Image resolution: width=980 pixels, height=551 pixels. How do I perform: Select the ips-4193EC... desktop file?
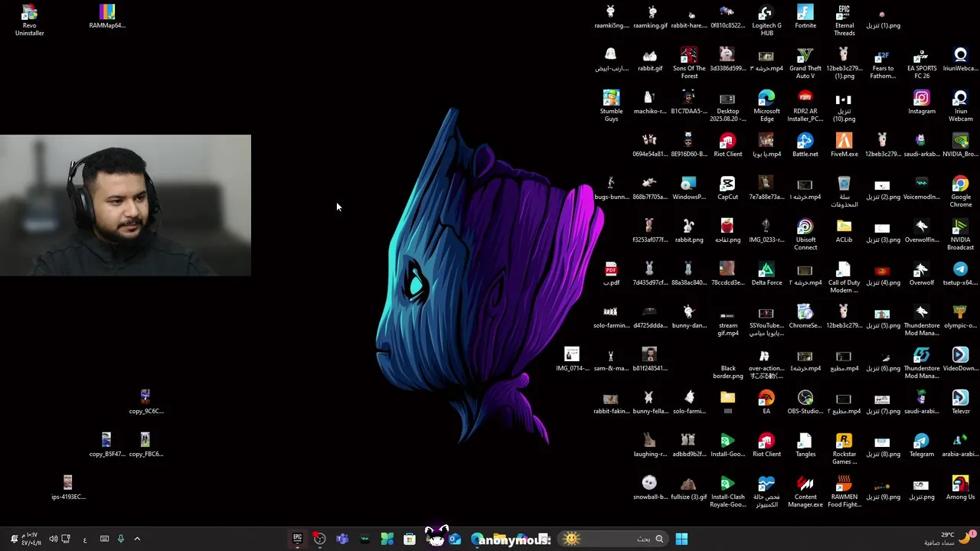[68, 488]
